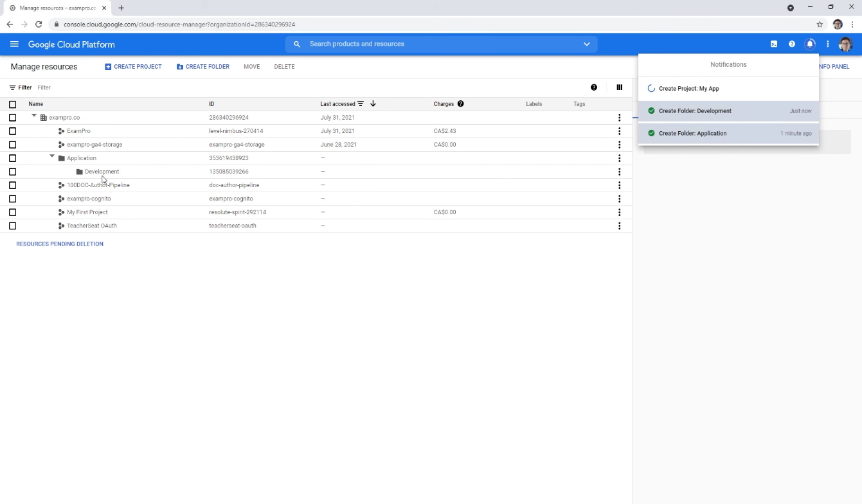This screenshot has width=862, height=504.
Task: Click the Move toolbar button
Action: click(252, 67)
